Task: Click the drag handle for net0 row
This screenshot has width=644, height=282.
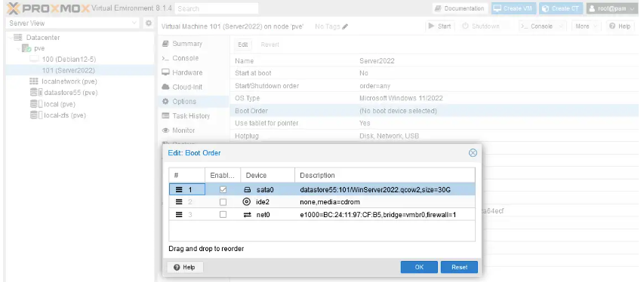Action: tap(179, 214)
